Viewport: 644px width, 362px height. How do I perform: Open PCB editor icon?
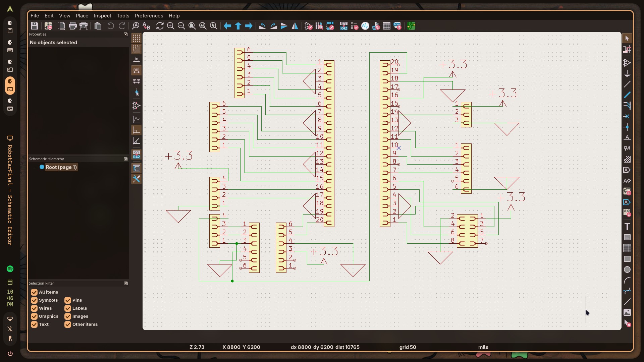(x=411, y=26)
